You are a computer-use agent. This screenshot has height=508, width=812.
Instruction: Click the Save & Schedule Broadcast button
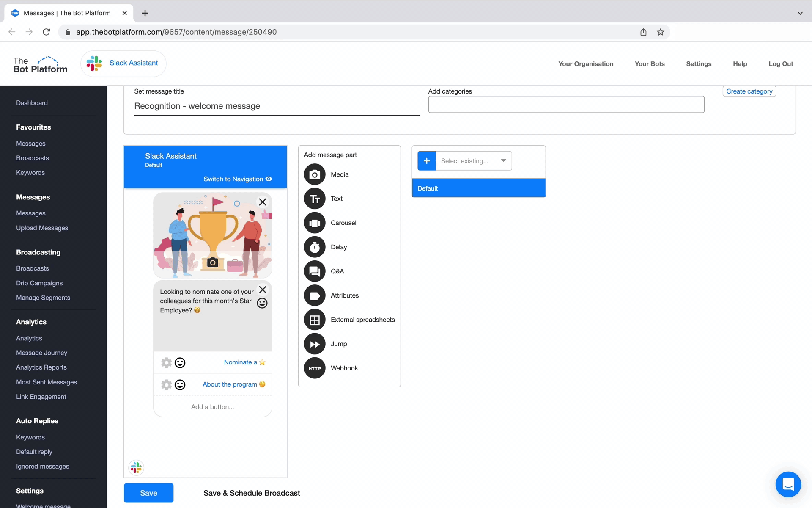point(252,493)
